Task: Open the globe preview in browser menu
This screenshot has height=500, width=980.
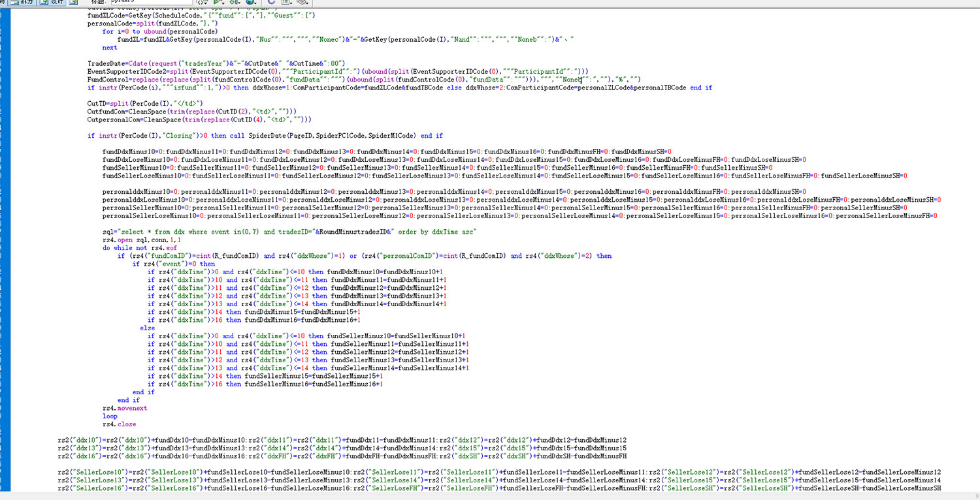Action: tap(250, 2)
